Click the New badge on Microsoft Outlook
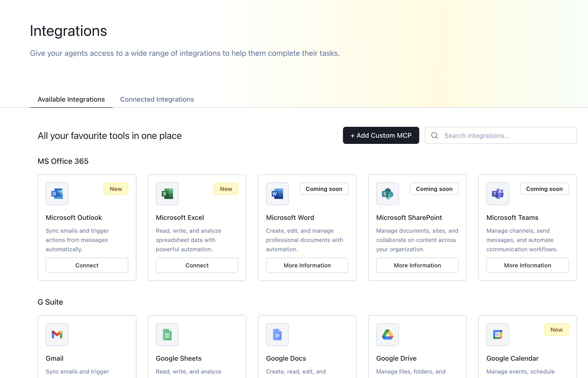The image size is (588, 378). click(116, 189)
